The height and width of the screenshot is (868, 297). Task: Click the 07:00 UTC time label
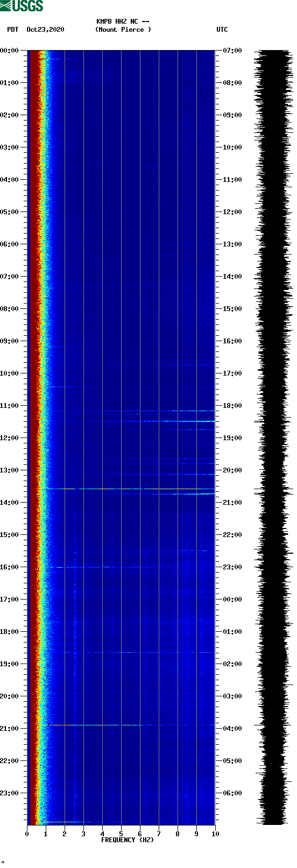point(232,51)
